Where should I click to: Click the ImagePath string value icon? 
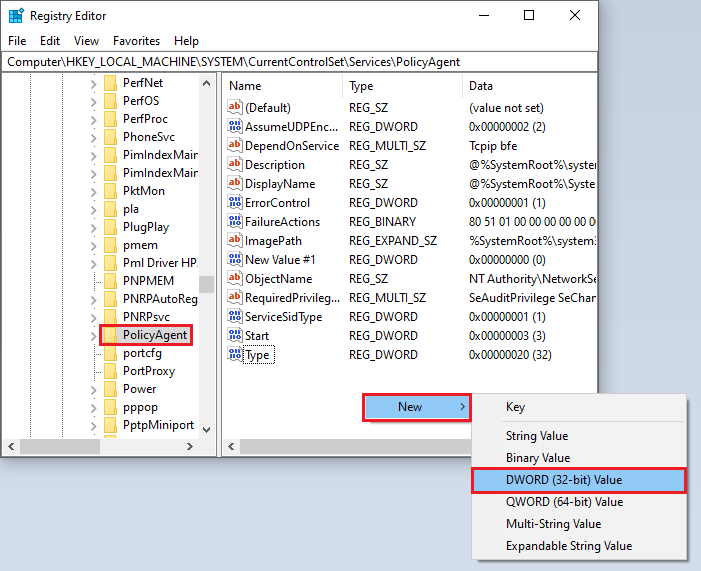point(235,241)
